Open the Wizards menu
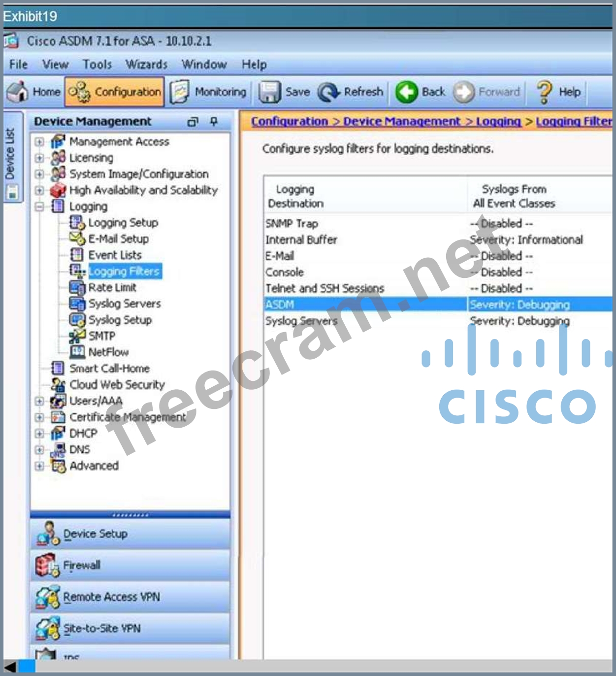 click(146, 65)
